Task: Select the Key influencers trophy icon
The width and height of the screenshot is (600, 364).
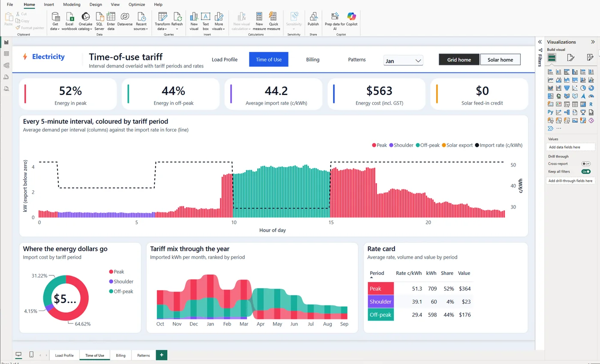Action: [583, 112]
